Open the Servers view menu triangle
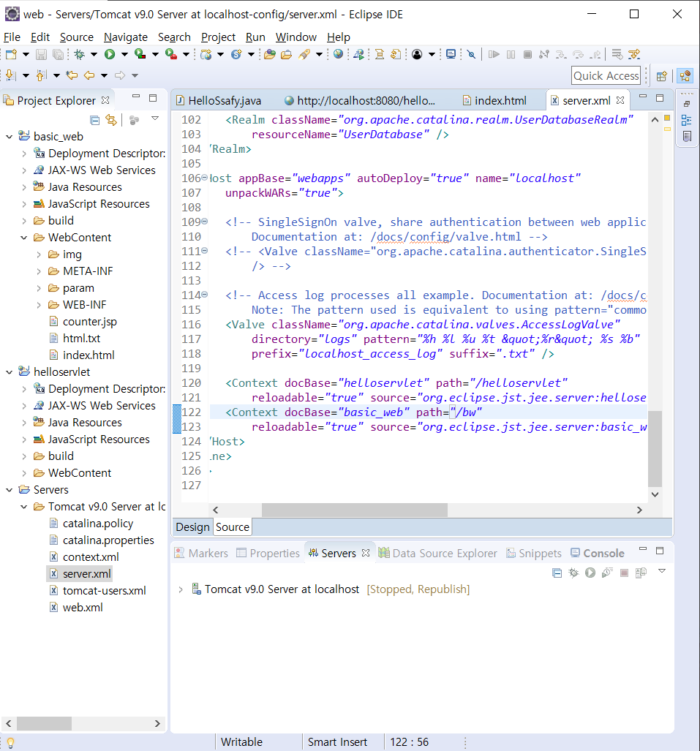 662,571
